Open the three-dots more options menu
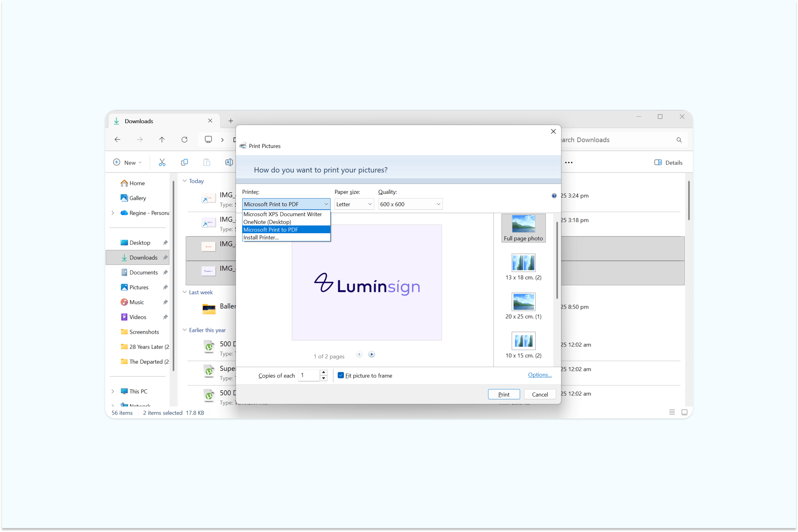 point(568,163)
